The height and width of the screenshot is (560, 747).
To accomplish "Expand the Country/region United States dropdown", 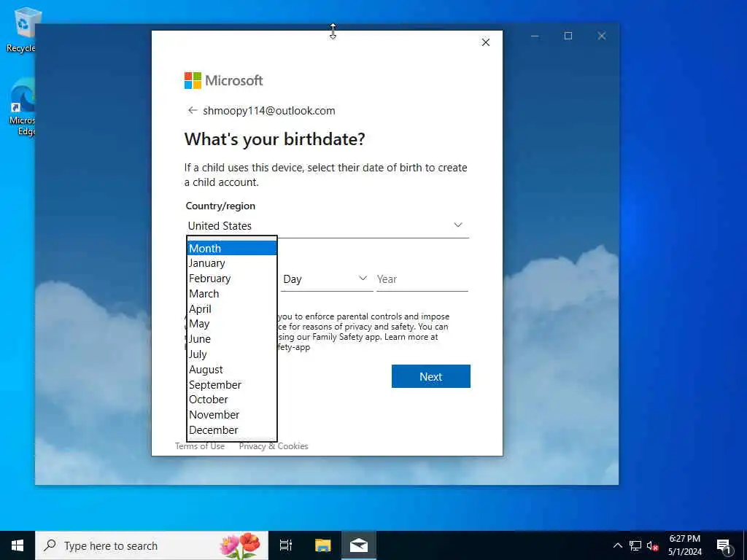I will [327, 226].
